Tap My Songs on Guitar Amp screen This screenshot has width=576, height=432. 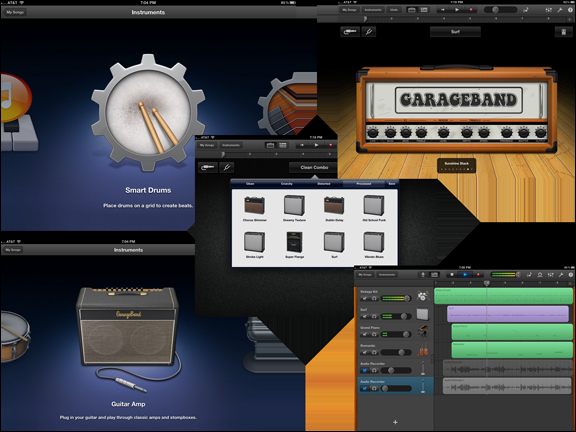tap(13, 250)
